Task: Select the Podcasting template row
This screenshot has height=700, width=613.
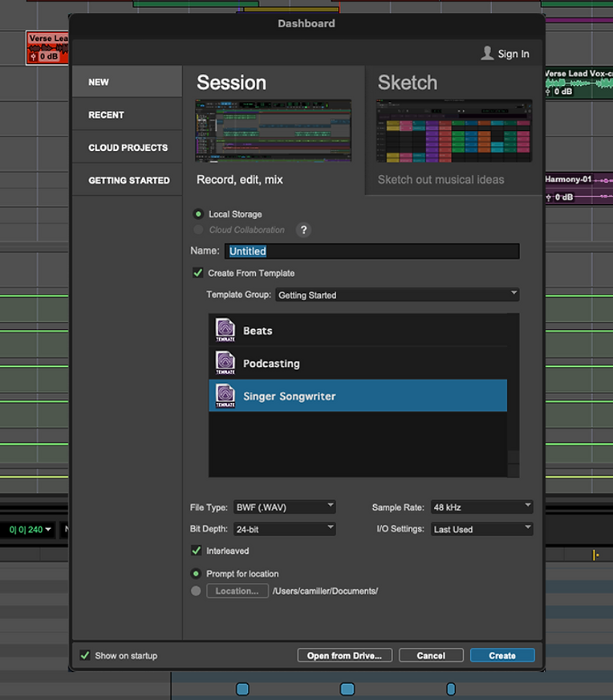Action: [358, 363]
